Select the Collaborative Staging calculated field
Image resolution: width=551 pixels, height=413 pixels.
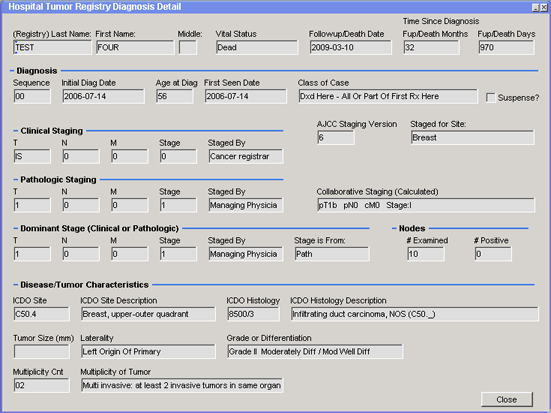pos(426,205)
